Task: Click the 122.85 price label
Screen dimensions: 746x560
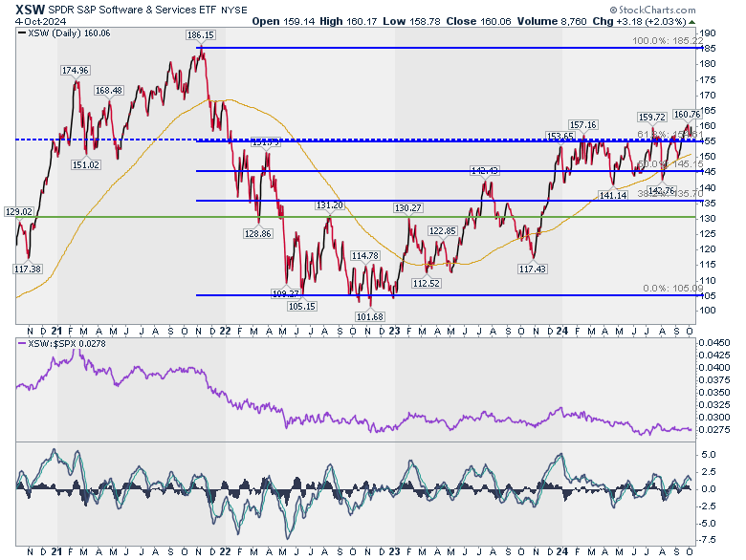Action: click(x=443, y=231)
